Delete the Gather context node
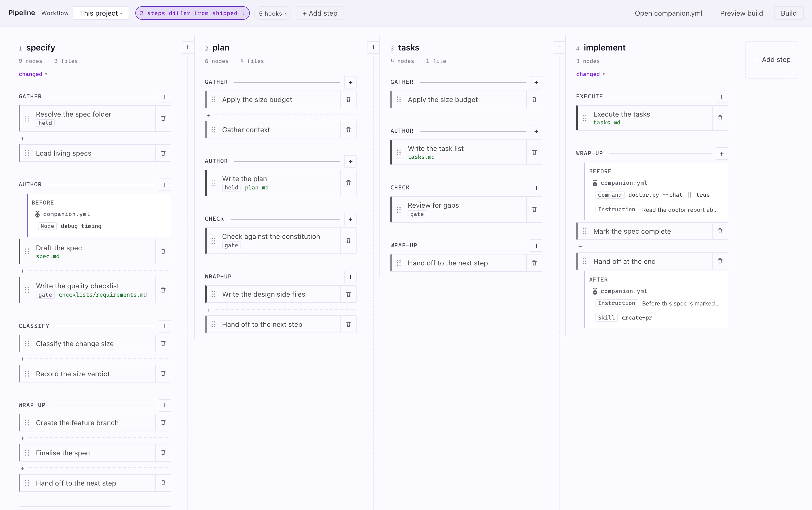This screenshot has width=812, height=510. coord(349,130)
